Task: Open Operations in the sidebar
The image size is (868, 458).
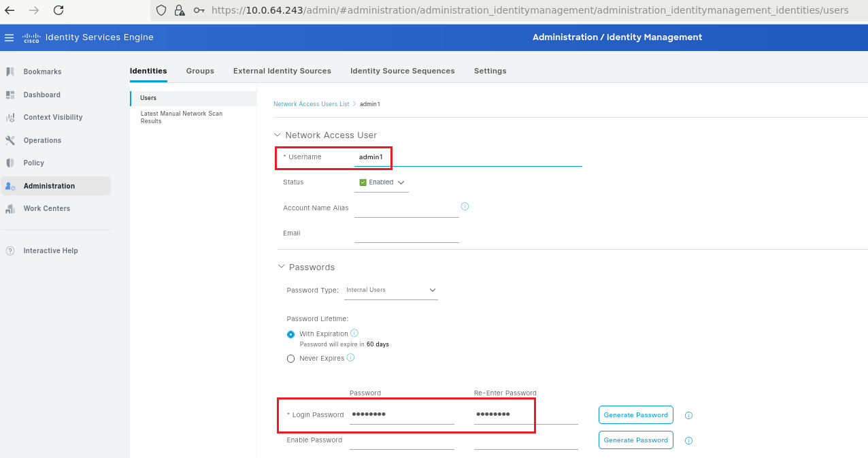Action: click(x=42, y=140)
